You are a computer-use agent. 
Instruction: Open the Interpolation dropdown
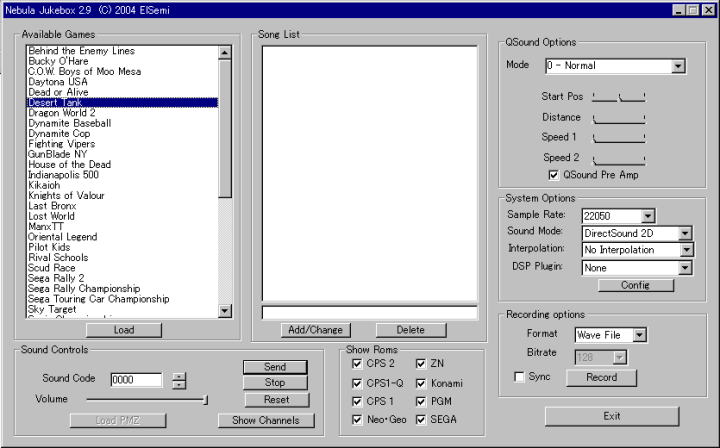685,250
